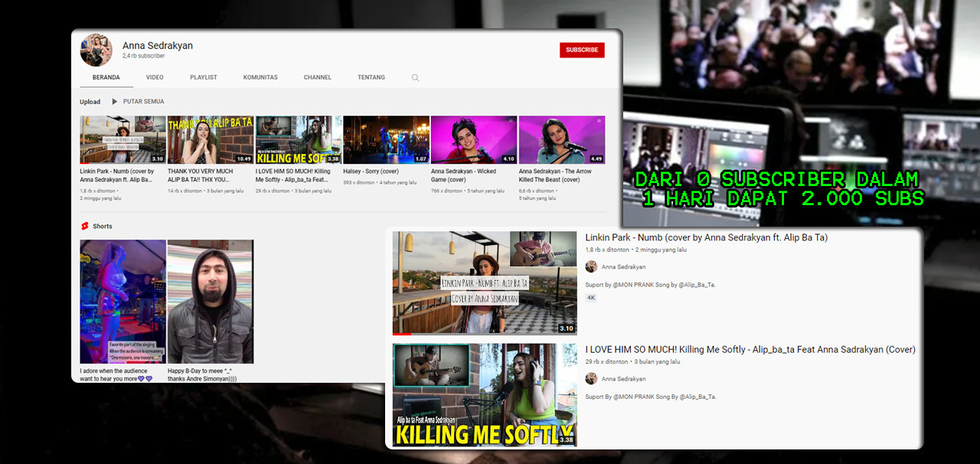
Task: Click '14 rb x ditonton' view count
Action: tap(185, 191)
